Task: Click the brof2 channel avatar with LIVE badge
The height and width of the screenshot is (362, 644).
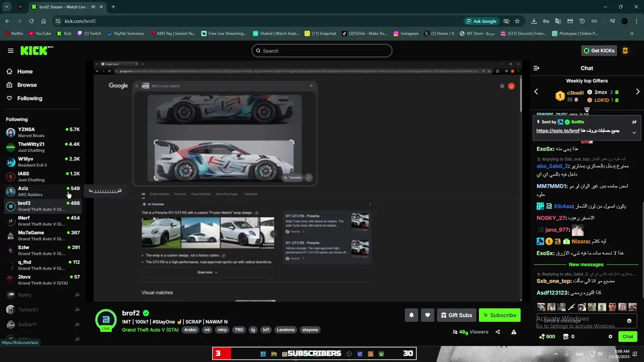Action: [x=106, y=320]
